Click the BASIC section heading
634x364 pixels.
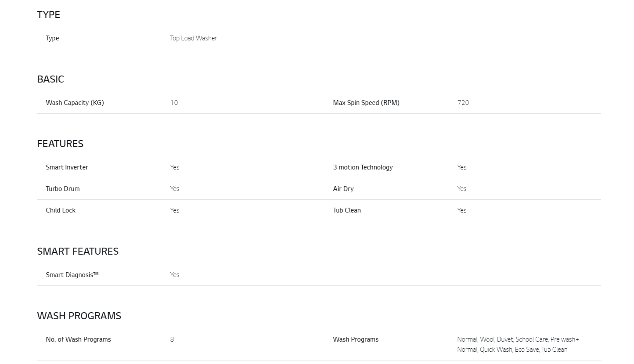coord(50,79)
